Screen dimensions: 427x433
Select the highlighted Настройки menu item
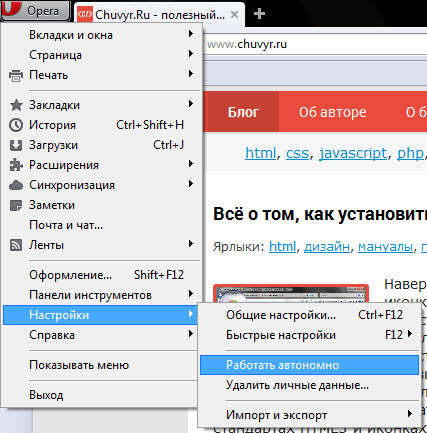click(x=100, y=315)
